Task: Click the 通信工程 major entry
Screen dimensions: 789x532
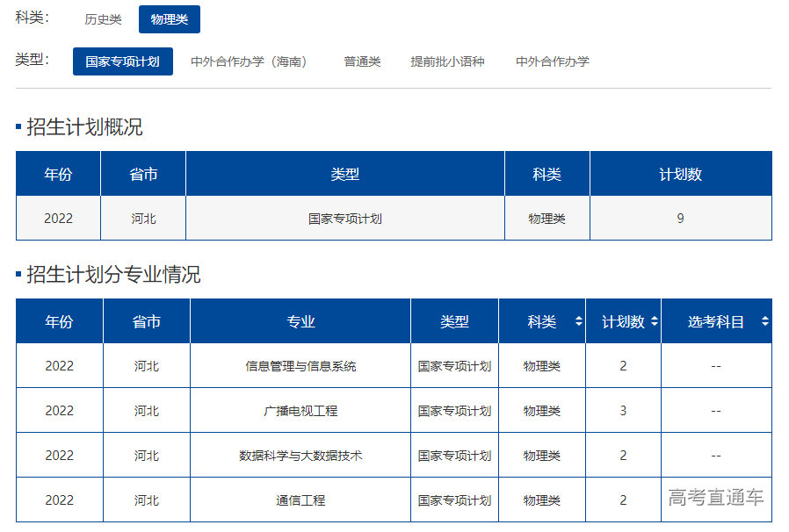Action: 300,499
